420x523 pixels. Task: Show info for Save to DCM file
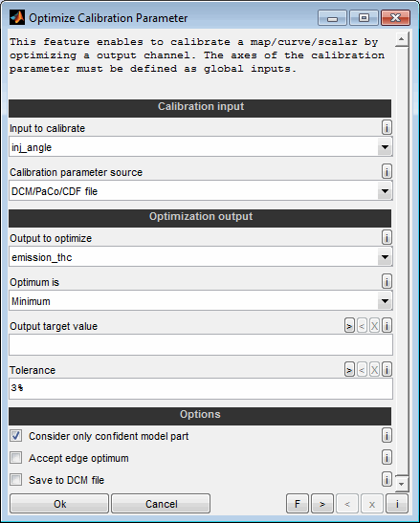click(x=387, y=479)
